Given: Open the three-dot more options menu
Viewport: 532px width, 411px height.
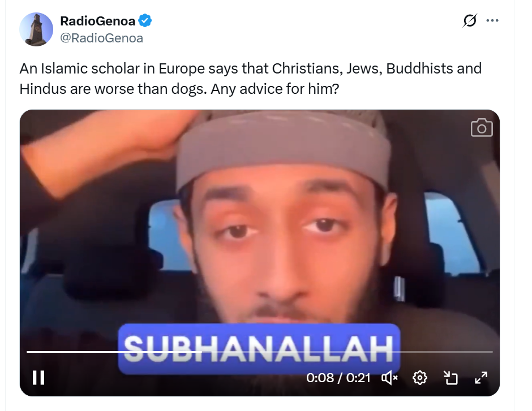Looking at the screenshot, I should click(x=492, y=21).
